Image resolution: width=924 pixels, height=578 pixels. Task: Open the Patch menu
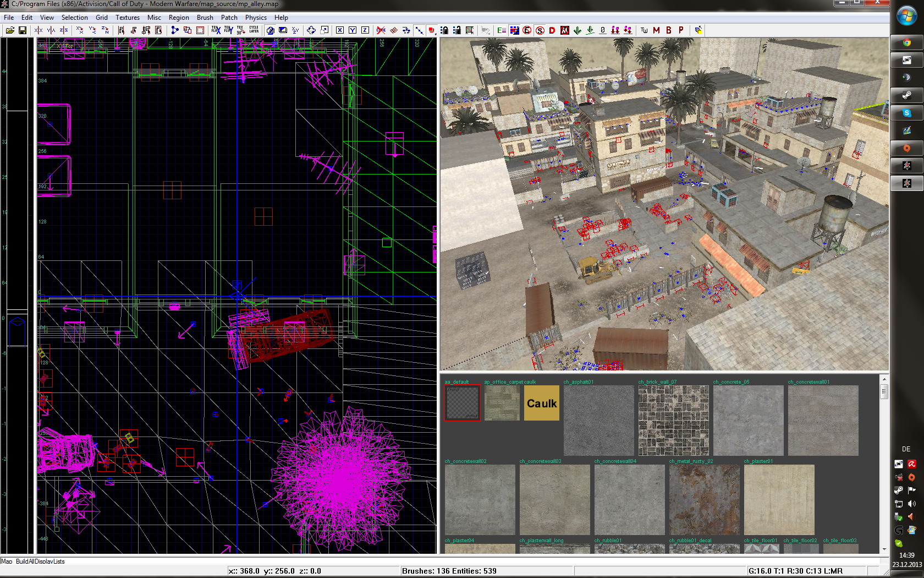(x=229, y=18)
